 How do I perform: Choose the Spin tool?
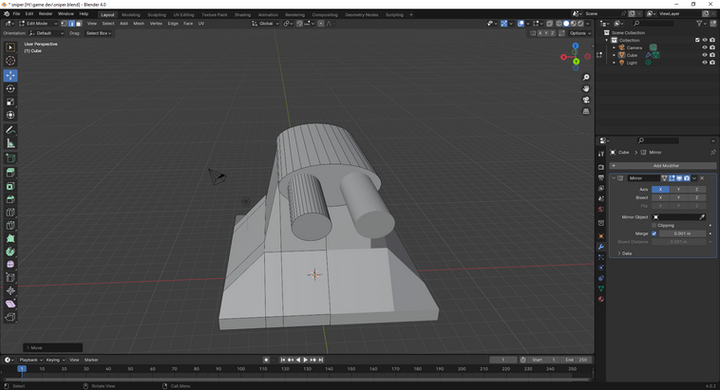click(10, 252)
